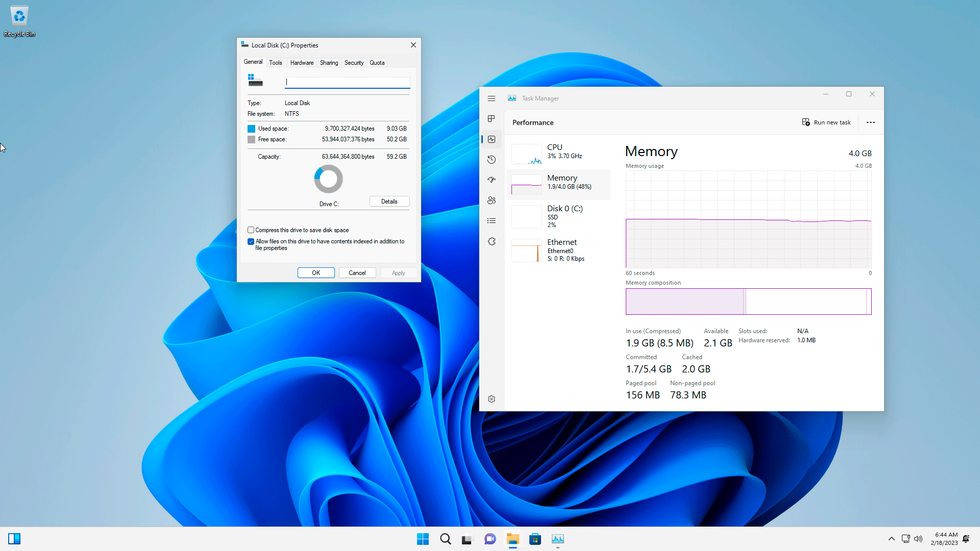Open Startup apps sidebar icon
This screenshot has width=980, height=551.
tap(491, 180)
